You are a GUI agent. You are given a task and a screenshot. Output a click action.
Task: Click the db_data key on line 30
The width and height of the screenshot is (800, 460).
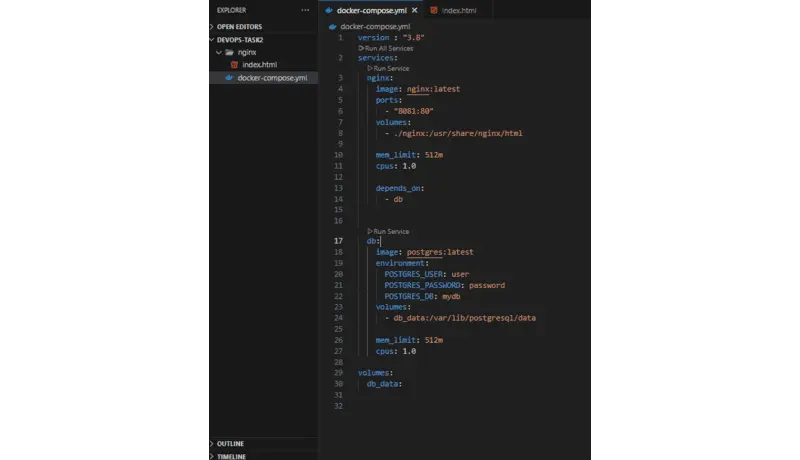pyautogui.click(x=382, y=384)
